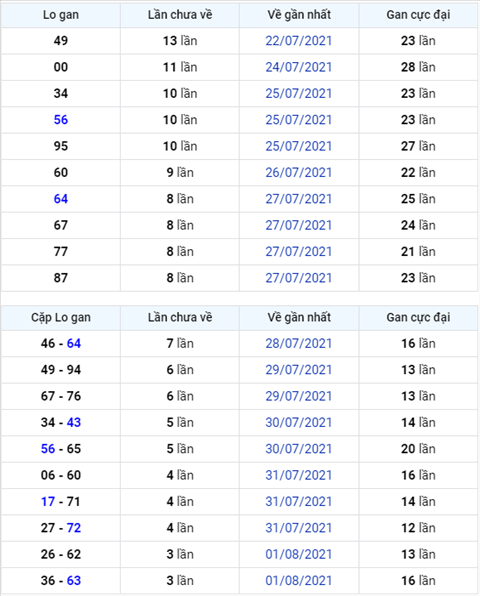Select blue 56 in pair 56 - 65
This screenshot has width=480, height=596.
pyautogui.click(x=48, y=449)
